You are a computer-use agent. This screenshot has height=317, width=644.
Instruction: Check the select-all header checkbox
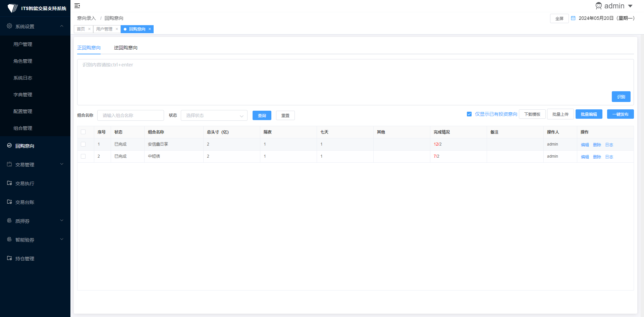point(83,132)
